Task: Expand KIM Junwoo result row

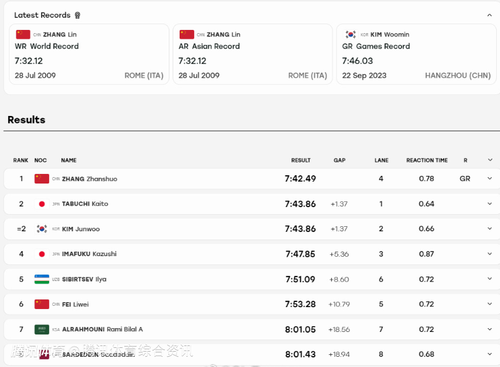Action: tap(489, 229)
